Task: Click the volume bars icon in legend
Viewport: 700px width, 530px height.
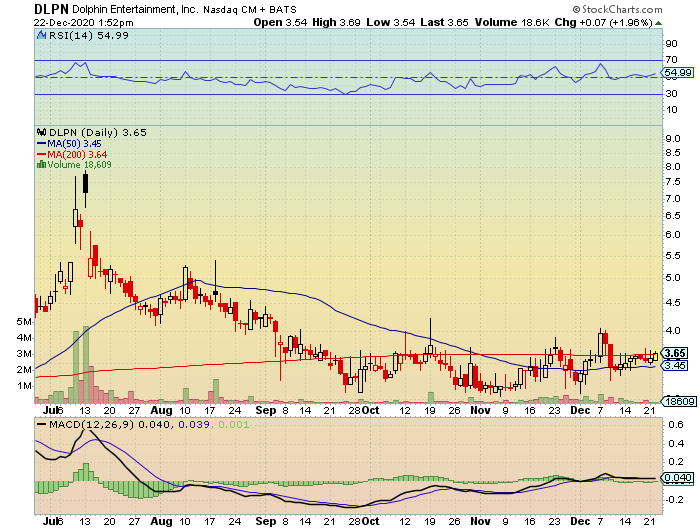Action: tap(42, 164)
